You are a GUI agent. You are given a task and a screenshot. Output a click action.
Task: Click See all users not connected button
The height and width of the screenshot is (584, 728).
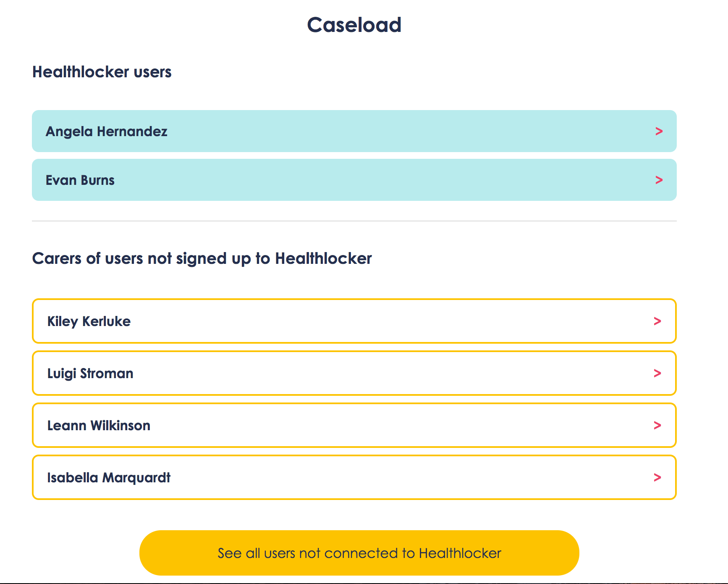pyautogui.click(x=359, y=553)
